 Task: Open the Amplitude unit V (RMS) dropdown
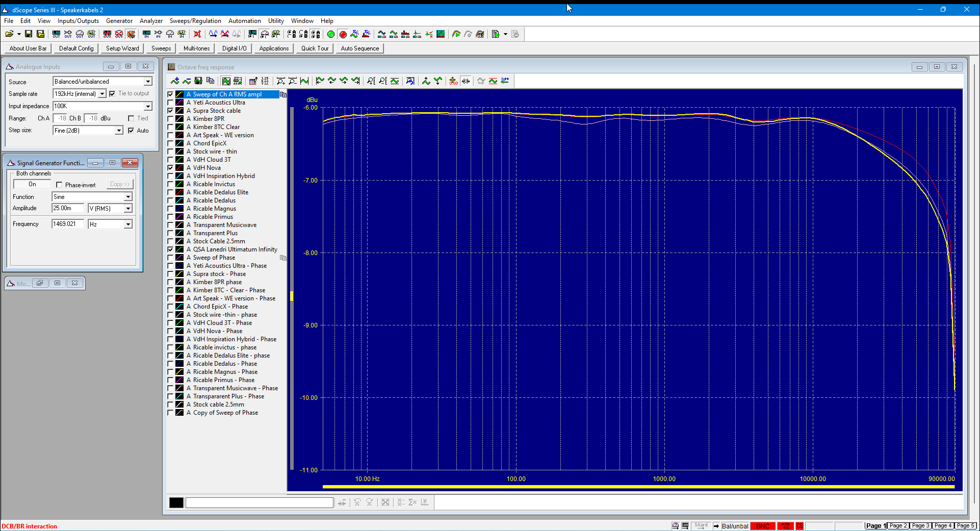click(128, 209)
